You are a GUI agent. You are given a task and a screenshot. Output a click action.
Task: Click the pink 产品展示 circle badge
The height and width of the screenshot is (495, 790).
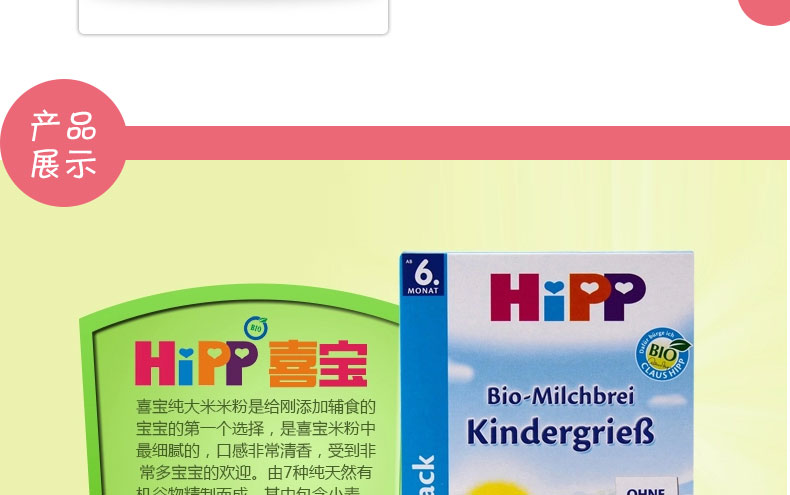point(63,143)
